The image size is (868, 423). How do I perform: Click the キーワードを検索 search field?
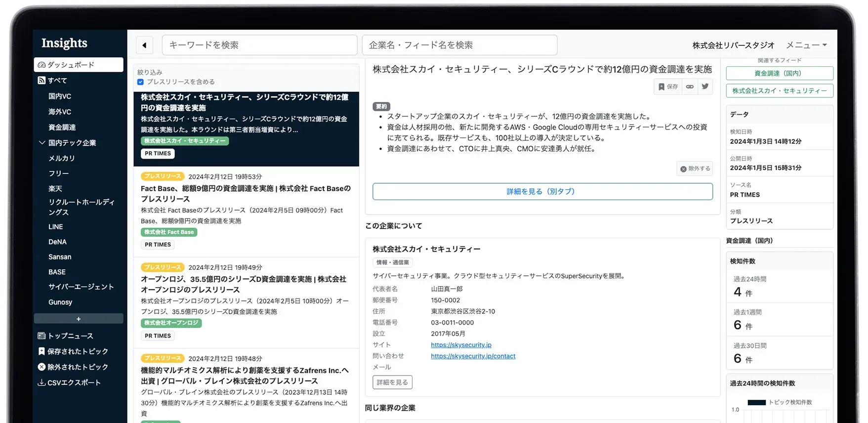pos(259,45)
